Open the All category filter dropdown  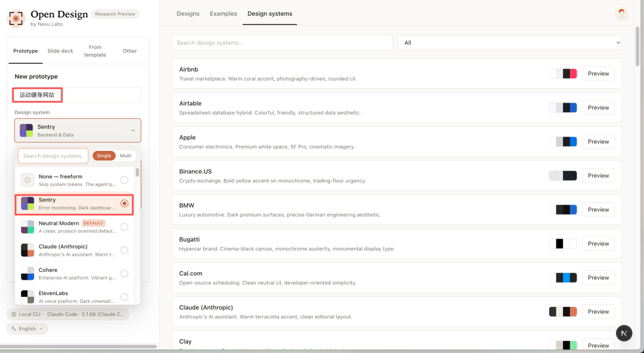click(x=510, y=43)
